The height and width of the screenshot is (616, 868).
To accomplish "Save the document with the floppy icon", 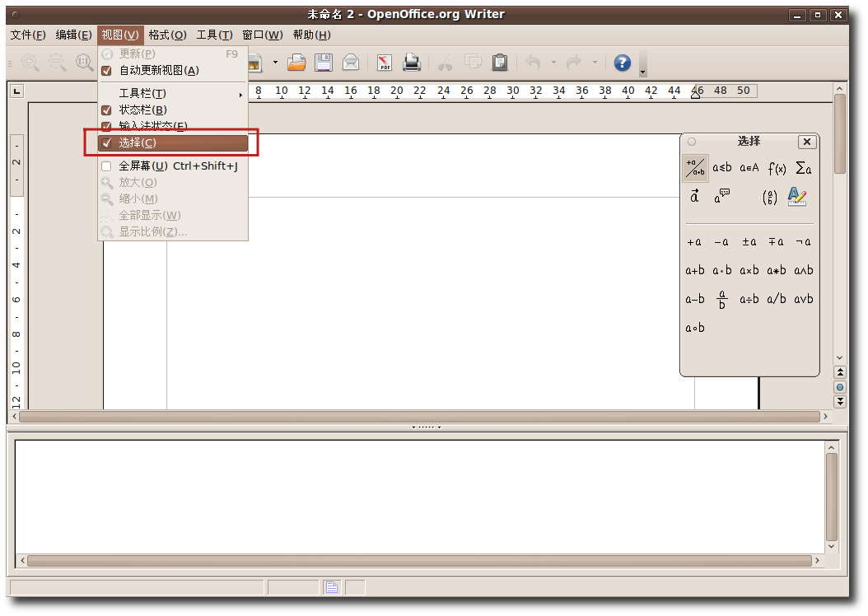I will [324, 63].
